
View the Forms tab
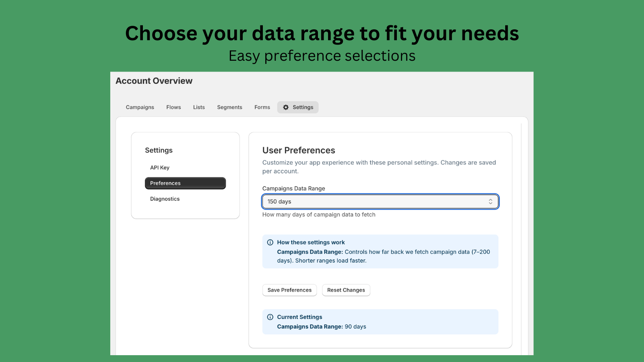[x=262, y=107]
